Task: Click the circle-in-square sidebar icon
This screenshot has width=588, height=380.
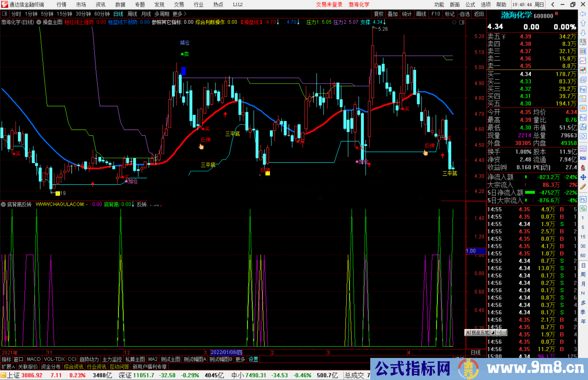Action: pos(583,136)
